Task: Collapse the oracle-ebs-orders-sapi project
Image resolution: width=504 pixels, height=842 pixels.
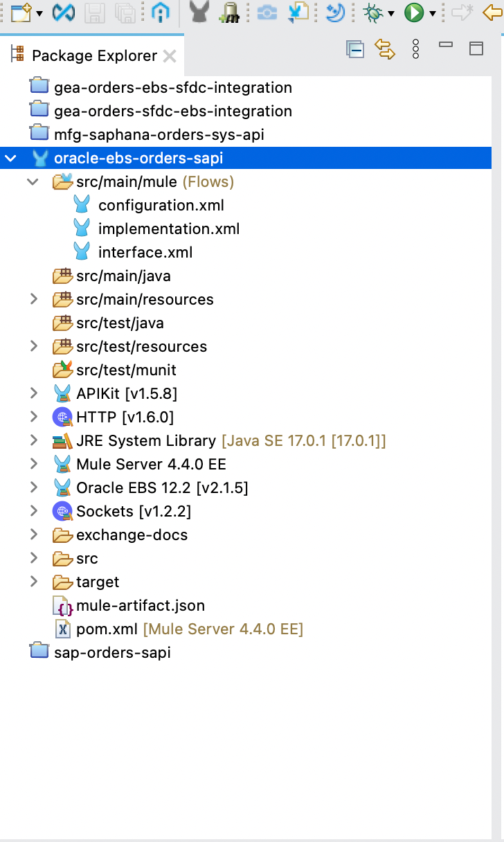Action: coord(10,159)
